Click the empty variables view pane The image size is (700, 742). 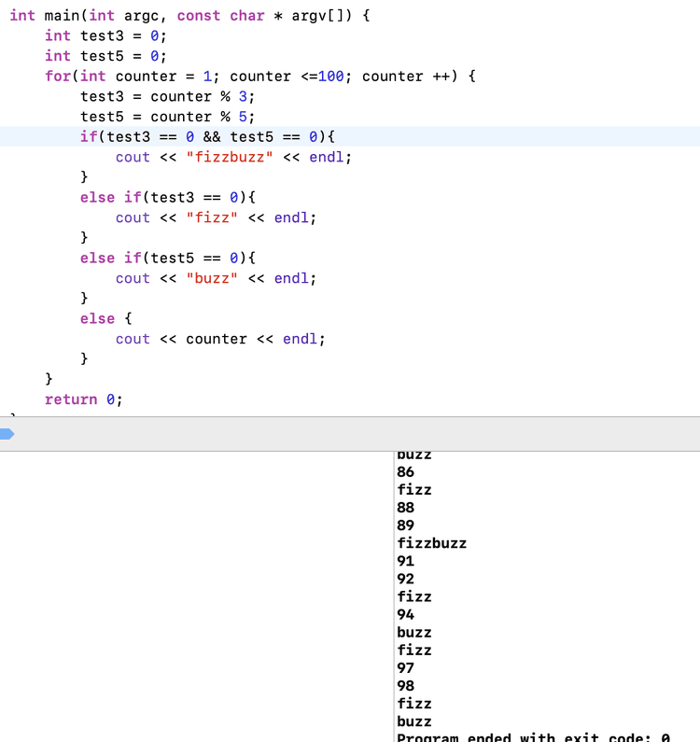[196, 597]
